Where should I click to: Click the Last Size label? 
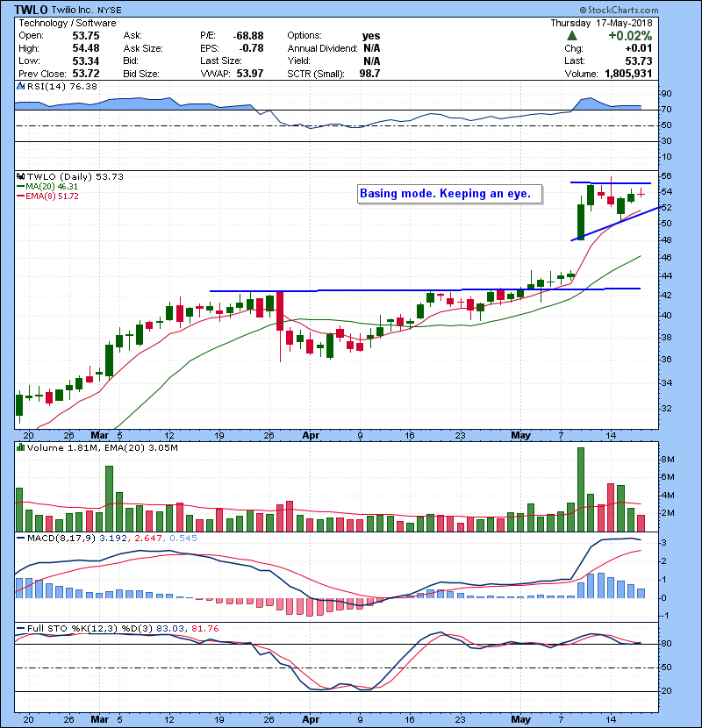tap(221, 61)
